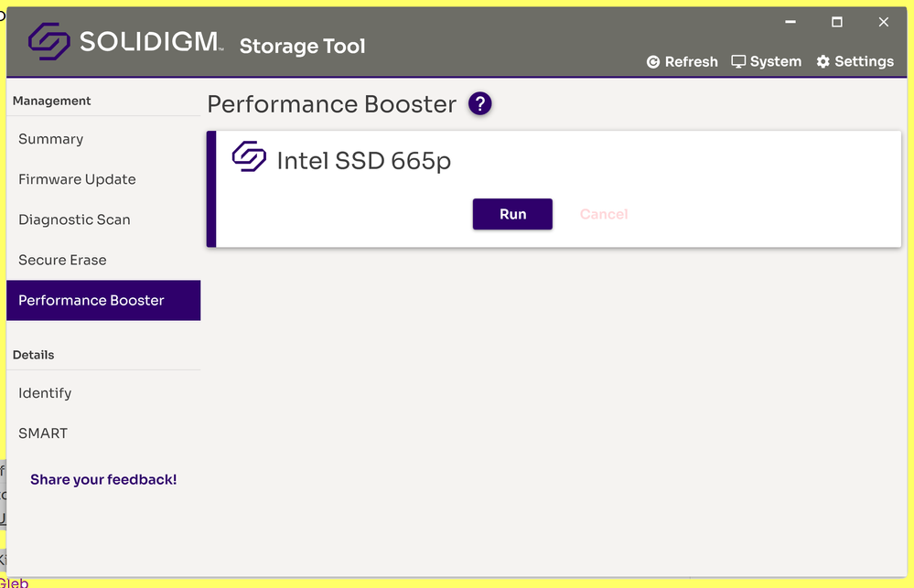This screenshot has height=588, width=914.
Task: Select Performance Booster in the sidebar
Action: coord(91,300)
